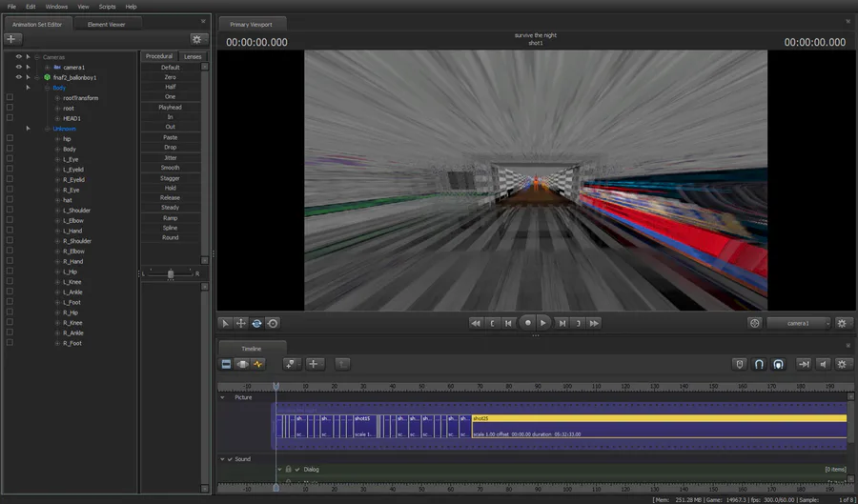Click the record button
Image resolution: width=858 pixels, height=504 pixels.
(527, 323)
